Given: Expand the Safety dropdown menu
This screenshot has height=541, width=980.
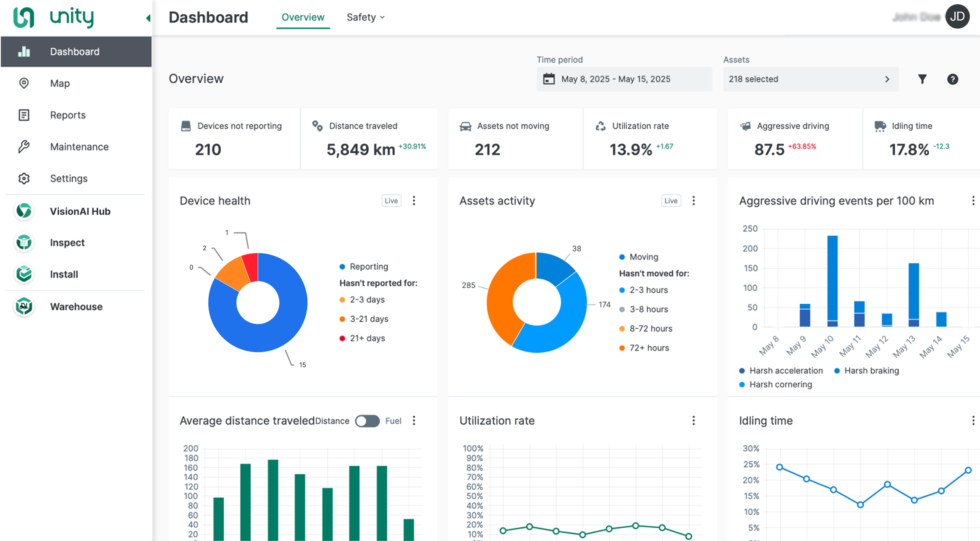Looking at the screenshot, I should pos(365,17).
